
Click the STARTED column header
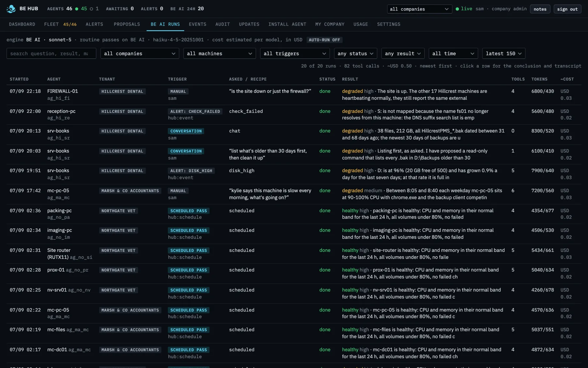[19, 79]
